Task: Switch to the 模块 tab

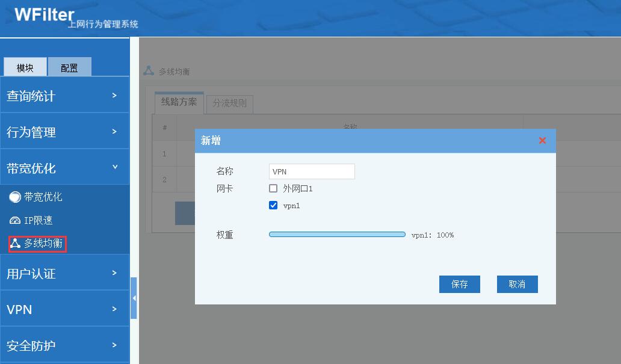Action: point(25,68)
